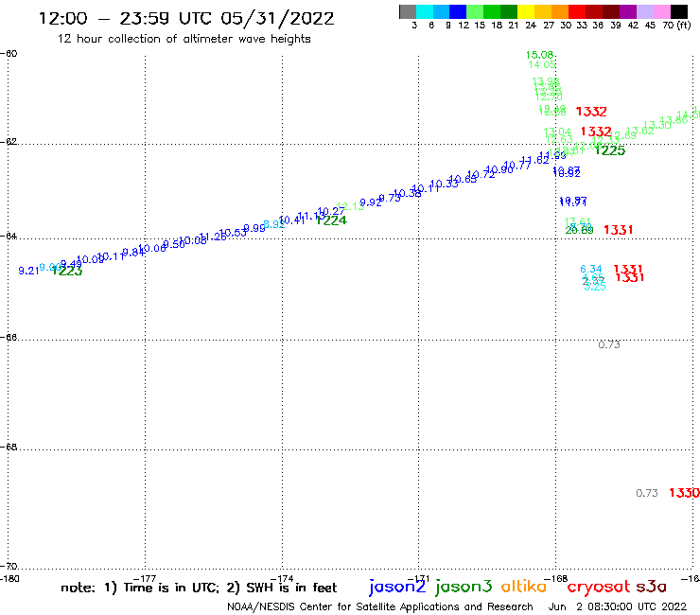Click the title '12:00 – 23:59 UTC 05/31/2022'
Viewport: 700px width, 615px height.
click(186, 19)
